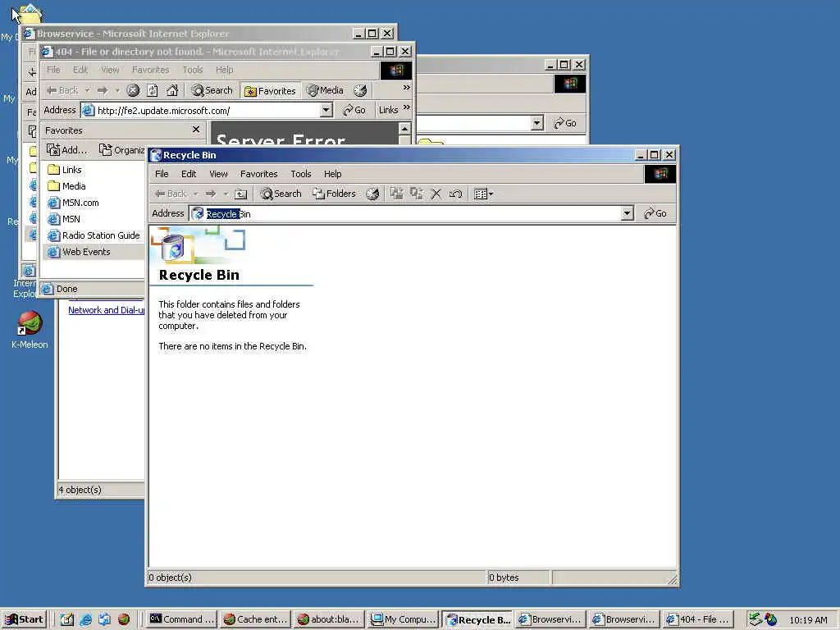Select Radio Station Guide favorite
840x630 pixels.
(x=94, y=235)
